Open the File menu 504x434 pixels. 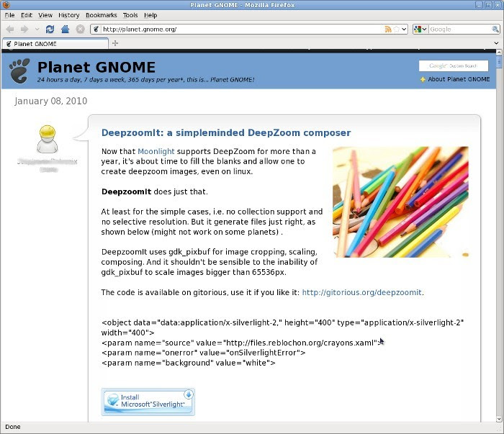pos(9,15)
